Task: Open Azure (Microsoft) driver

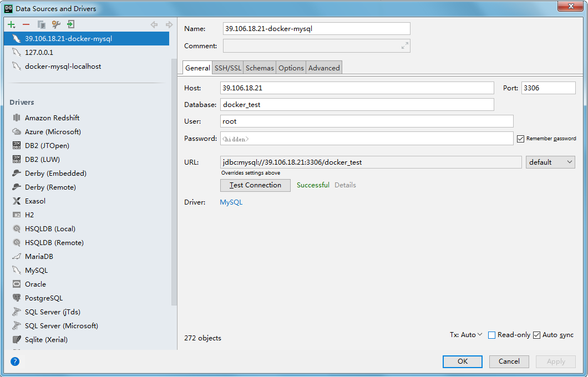Action: click(x=47, y=131)
